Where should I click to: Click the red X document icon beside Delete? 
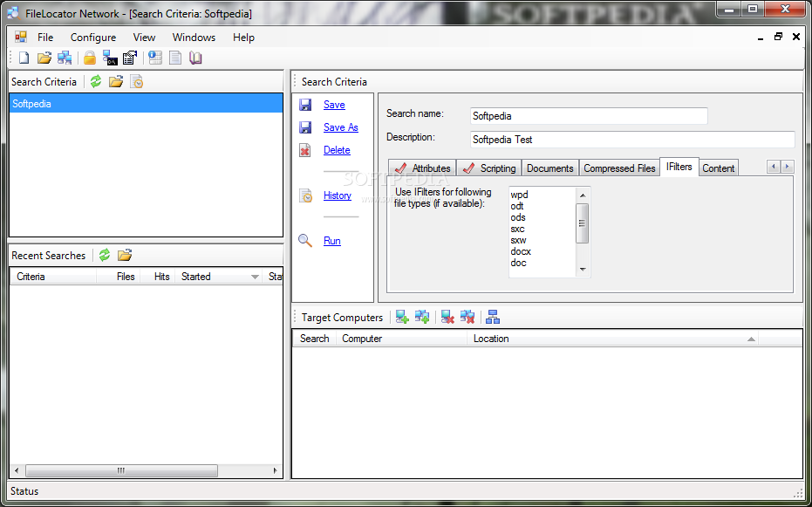tap(305, 150)
